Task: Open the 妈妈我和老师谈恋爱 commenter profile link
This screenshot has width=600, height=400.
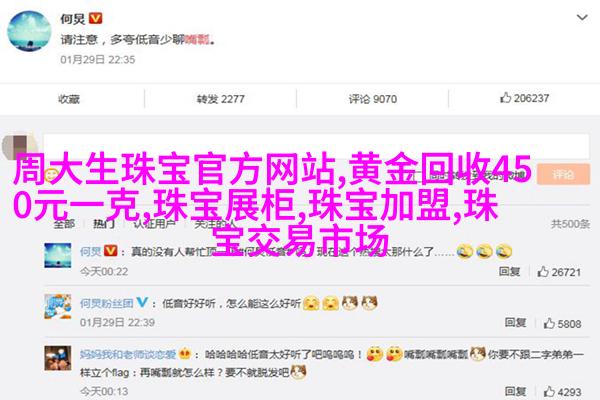Action: point(128,354)
